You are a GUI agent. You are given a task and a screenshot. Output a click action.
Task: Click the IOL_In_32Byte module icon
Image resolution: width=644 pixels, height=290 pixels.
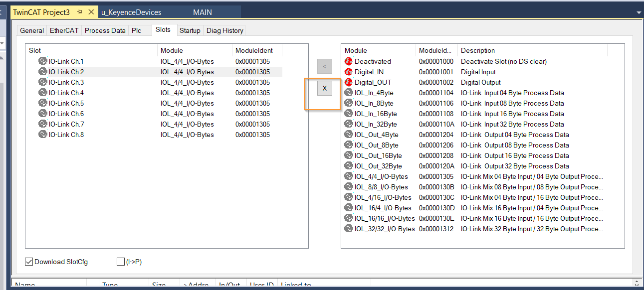(348, 124)
